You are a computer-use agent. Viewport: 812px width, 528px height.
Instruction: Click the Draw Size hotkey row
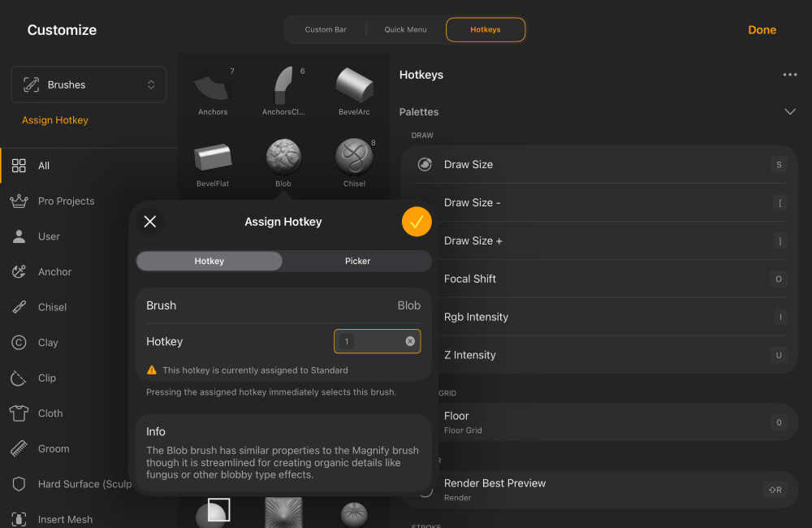pos(598,164)
